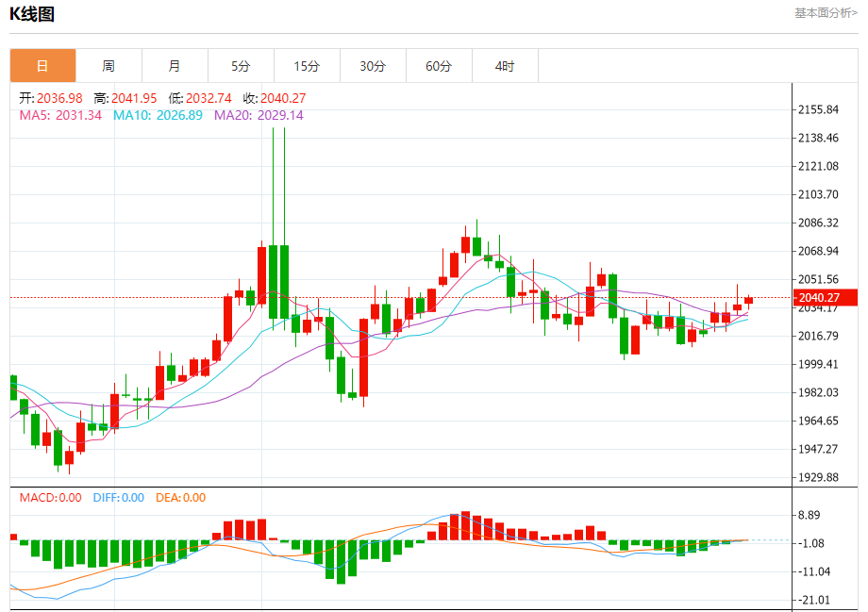Switch to the 周 weekly tab
868x612 pixels.
pyautogui.click(x=108, y=66)
